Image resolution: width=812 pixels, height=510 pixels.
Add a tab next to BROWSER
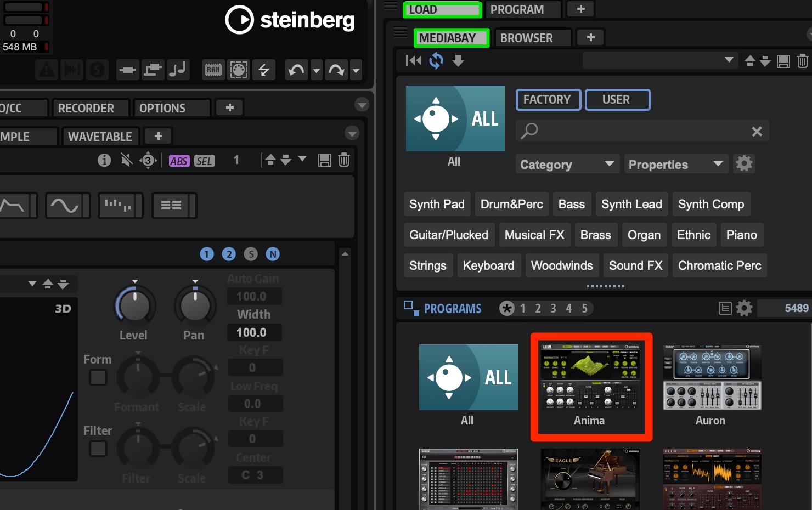(x=591, y=37)
